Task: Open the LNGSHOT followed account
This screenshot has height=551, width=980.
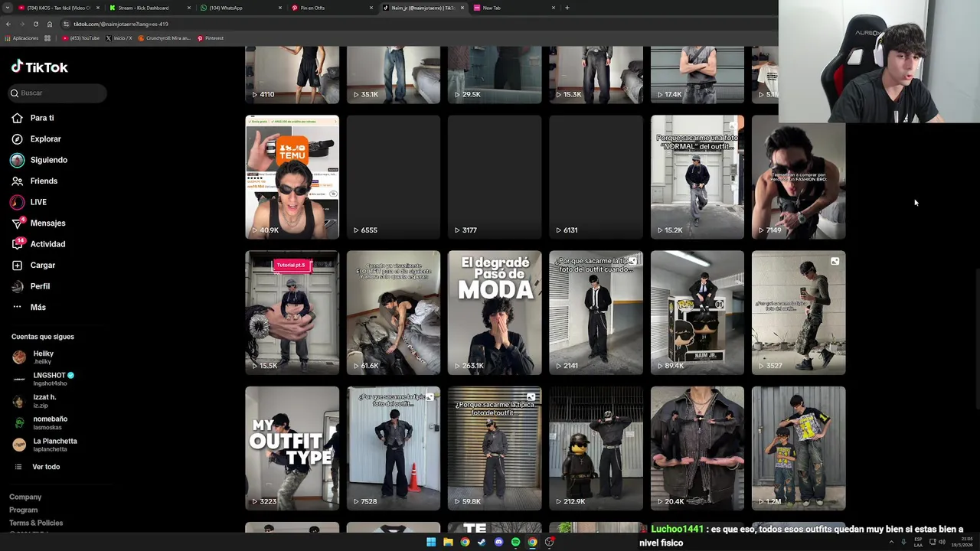Action: pyautogui.click(x=44, y=379)
